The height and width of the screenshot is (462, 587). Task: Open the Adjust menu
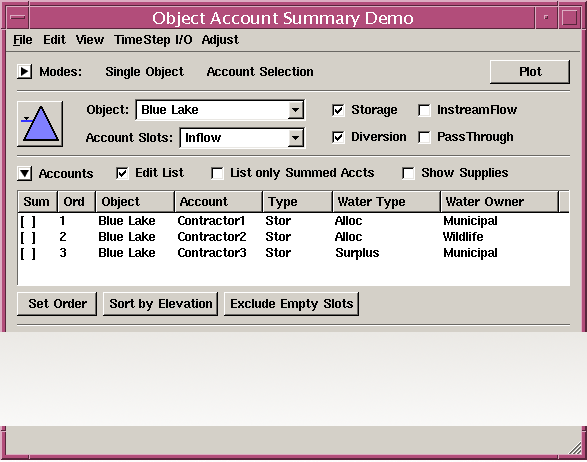220,40
